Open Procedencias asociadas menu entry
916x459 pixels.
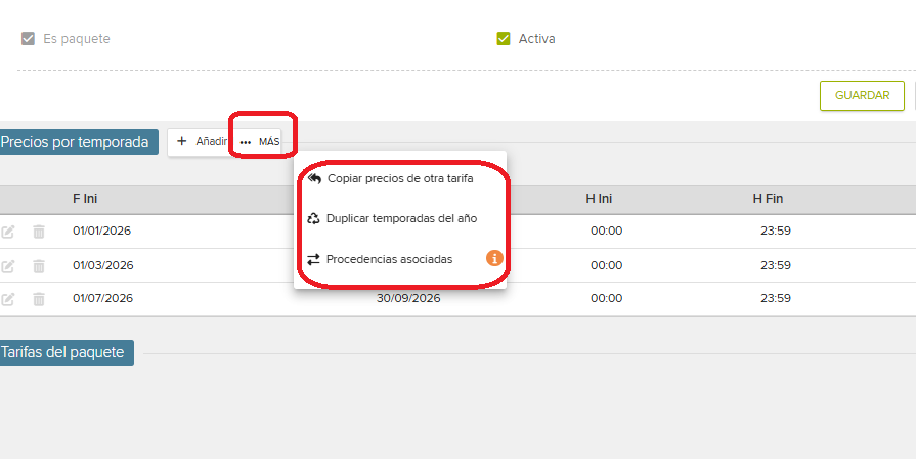coord(389,259)
